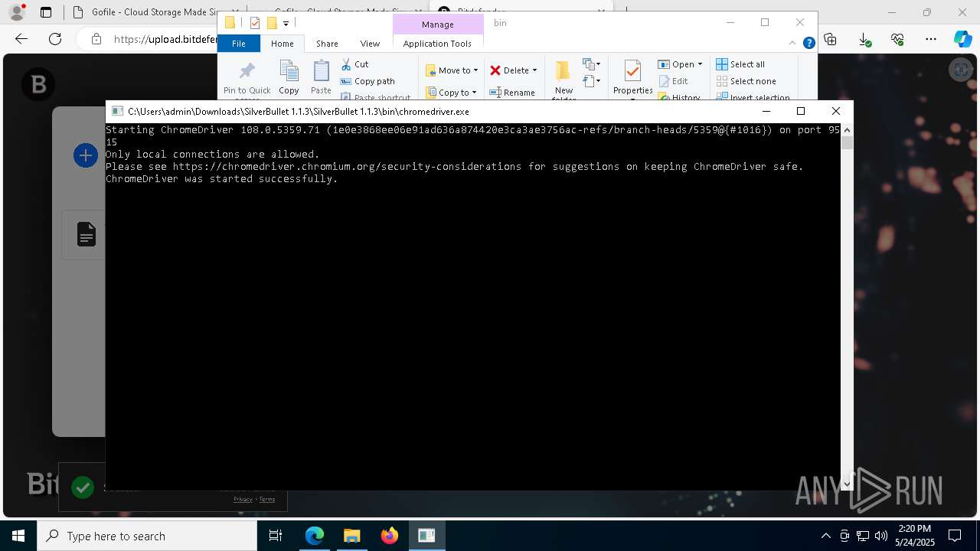This screenshot has height=551, width=980.
Task: Click the taskbar search box
Action: 147,536
